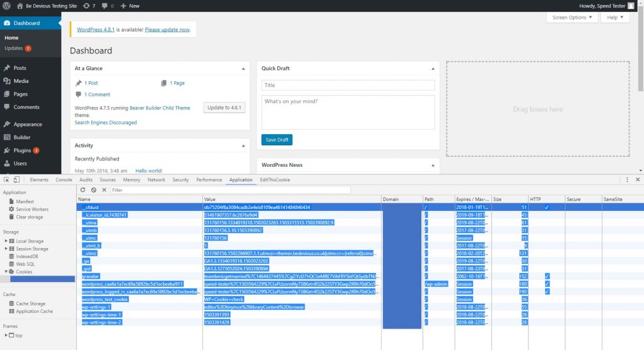
Task: Switch to the Elements tab
Action: pos(39,180)
